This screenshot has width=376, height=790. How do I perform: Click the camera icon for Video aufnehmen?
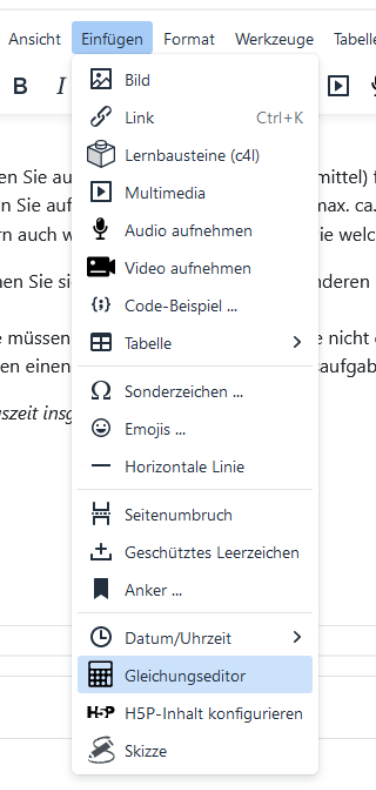[101, 268]
